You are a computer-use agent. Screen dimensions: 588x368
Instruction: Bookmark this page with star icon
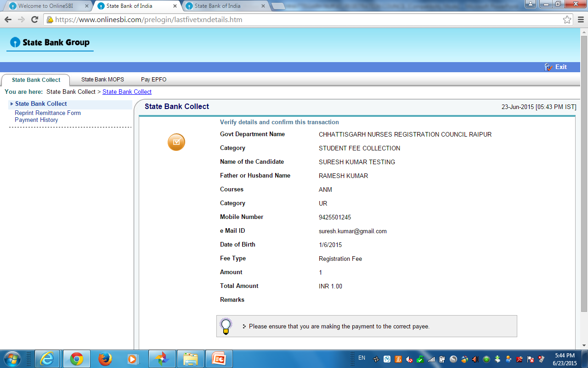click(x=567, y=20)
